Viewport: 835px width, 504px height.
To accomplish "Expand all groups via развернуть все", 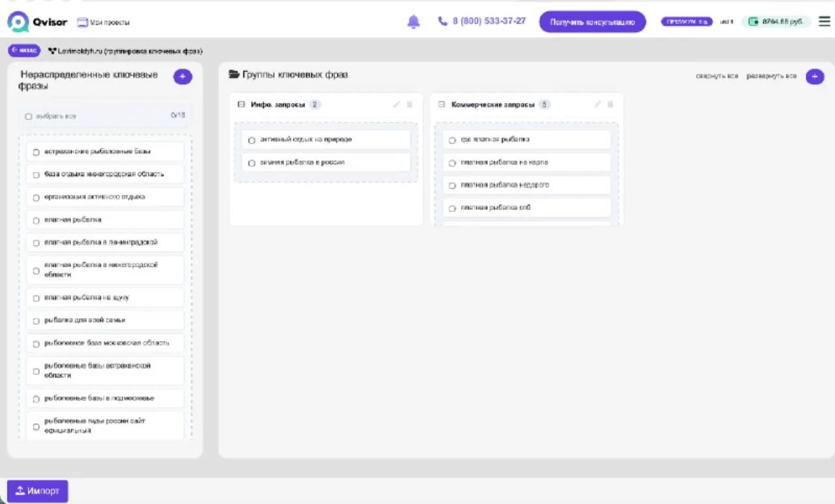I will click(772, 76).
